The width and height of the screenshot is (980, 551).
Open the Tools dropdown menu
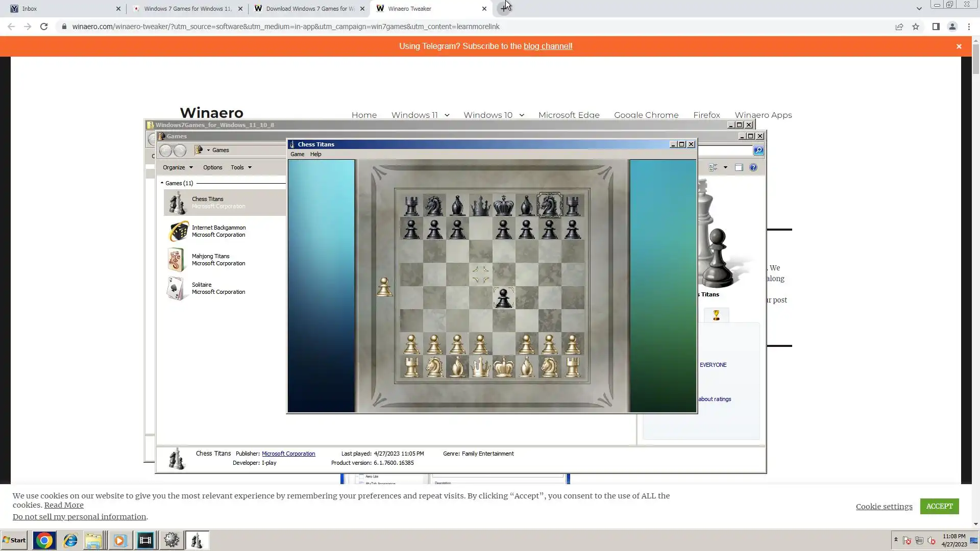click(x=241, y=167)
